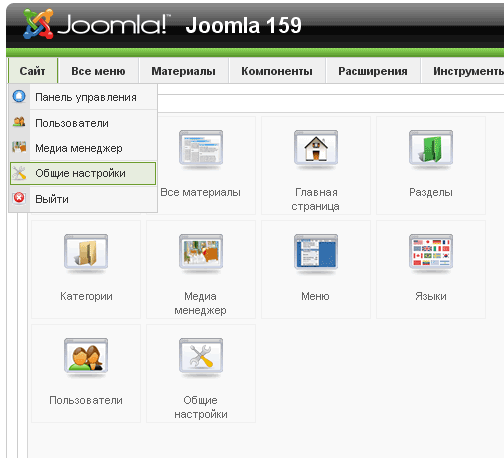
Task: Open the Материалы menu
Action: (x=183, y=71)
